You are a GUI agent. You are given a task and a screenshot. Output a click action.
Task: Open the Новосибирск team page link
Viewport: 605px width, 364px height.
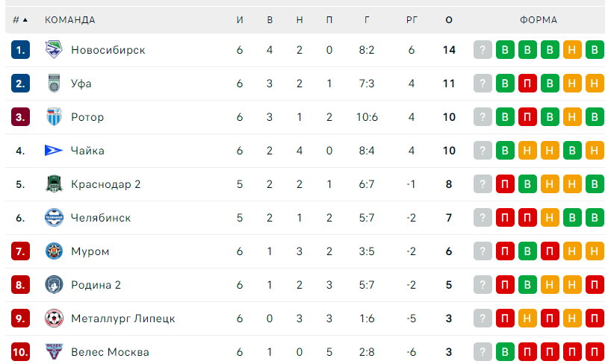tap(108, 50)
